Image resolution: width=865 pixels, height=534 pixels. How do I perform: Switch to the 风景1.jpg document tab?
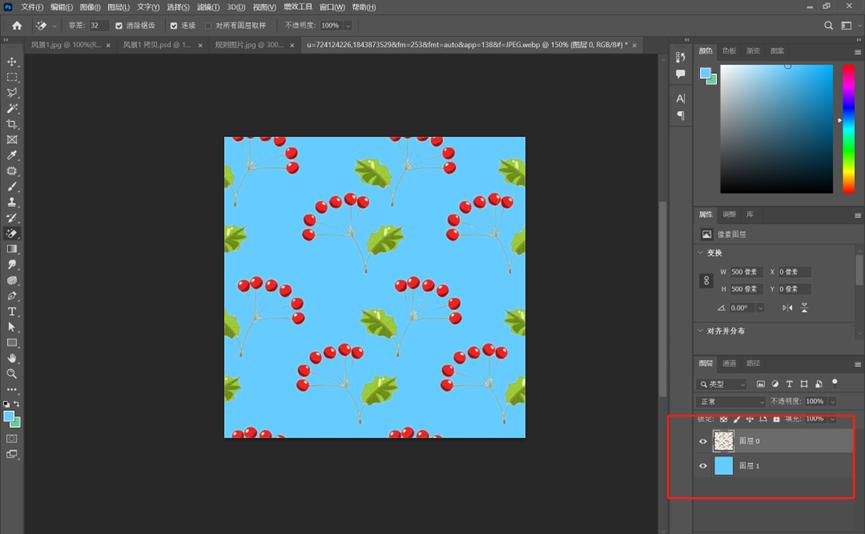coord(60,45)
